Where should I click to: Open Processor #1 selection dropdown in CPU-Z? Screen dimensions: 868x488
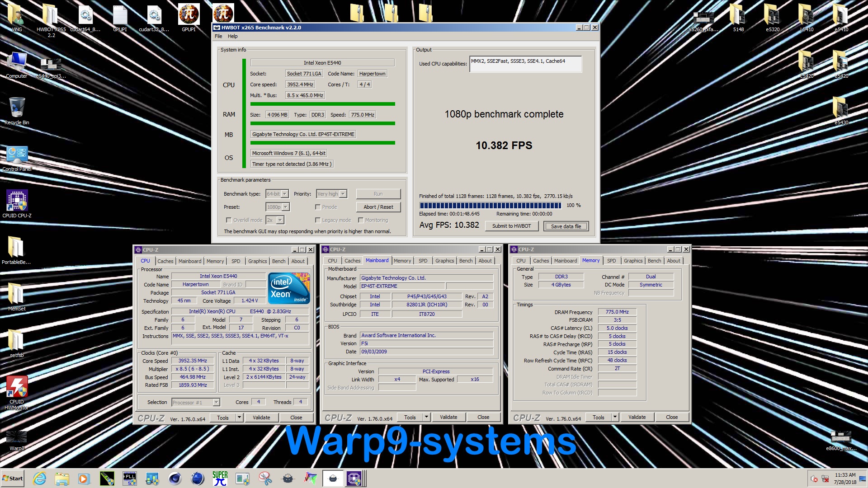[195, 402]
